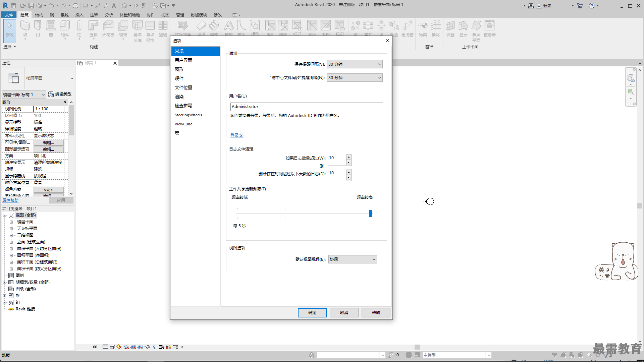Select the Floor (楼板) tool

(x=123, y=28)
